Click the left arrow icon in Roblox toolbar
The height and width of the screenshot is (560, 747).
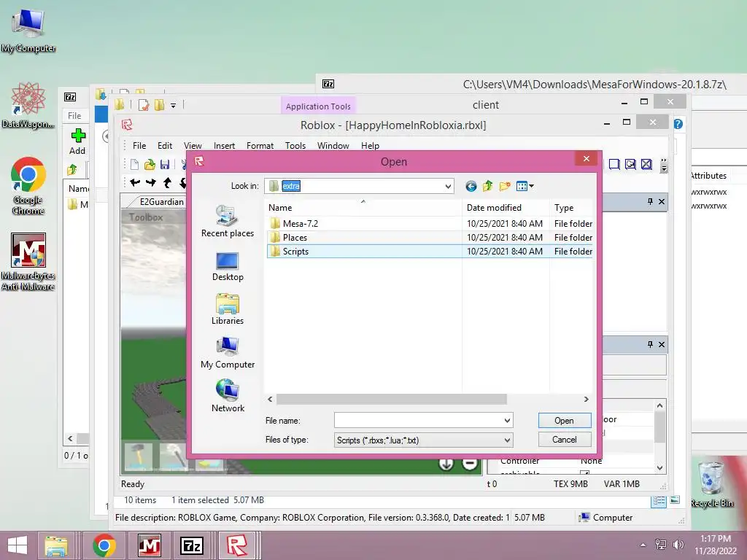pos(135,182)
